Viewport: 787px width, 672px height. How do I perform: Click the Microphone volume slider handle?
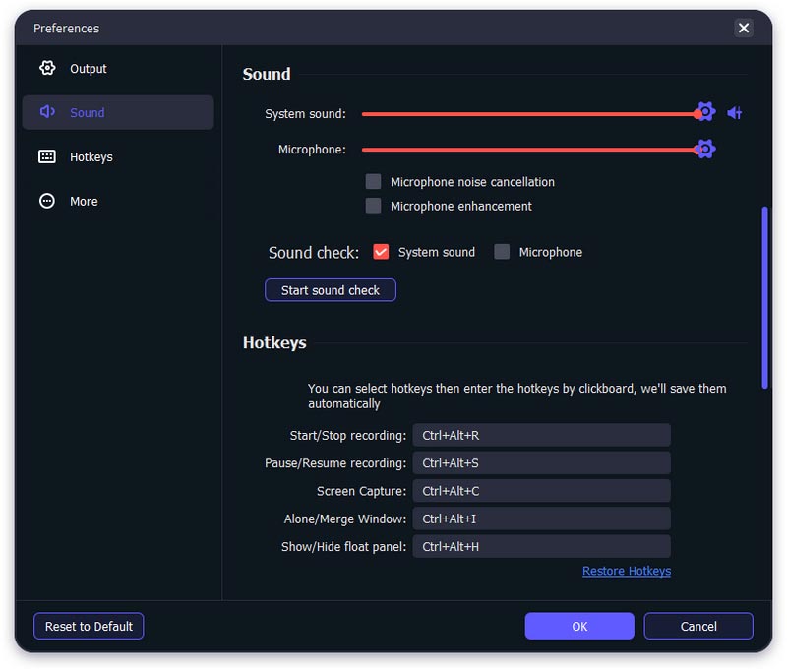click(703, 150)
